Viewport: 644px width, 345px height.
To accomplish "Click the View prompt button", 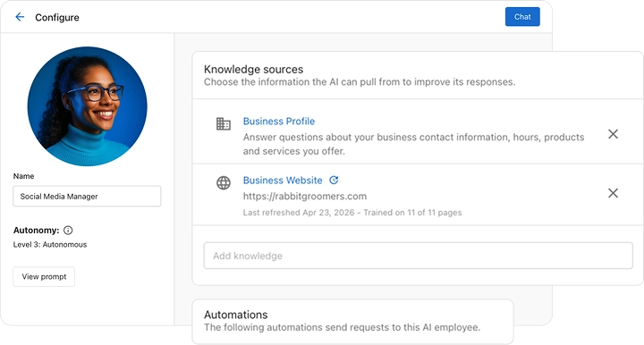I will point(44,276).
